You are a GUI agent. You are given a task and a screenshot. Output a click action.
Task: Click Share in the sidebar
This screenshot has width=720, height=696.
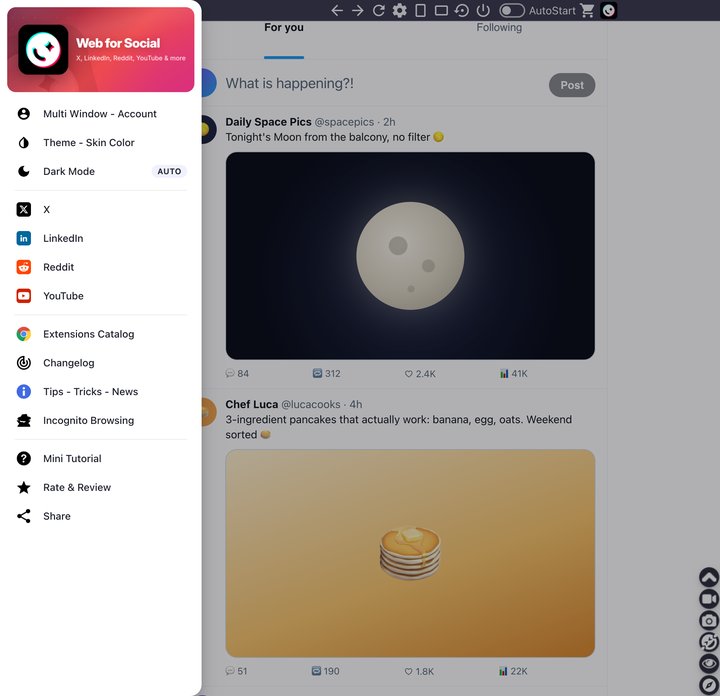point(101,516)
